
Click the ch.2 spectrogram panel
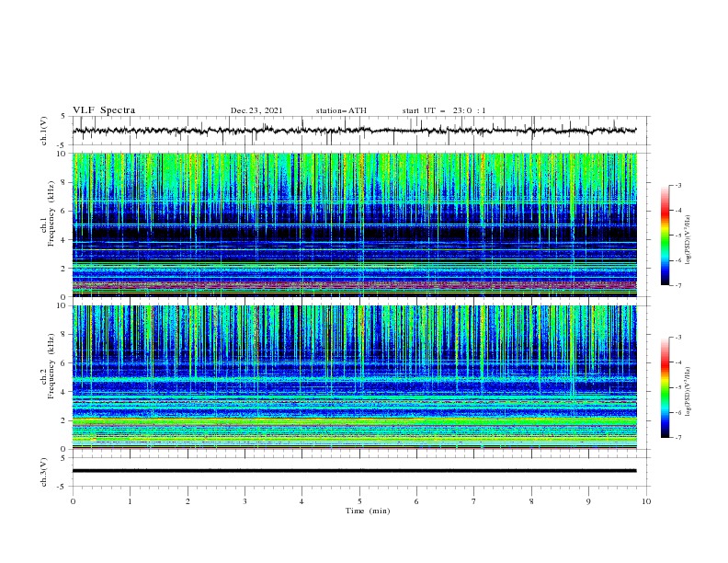coord(355,377)
